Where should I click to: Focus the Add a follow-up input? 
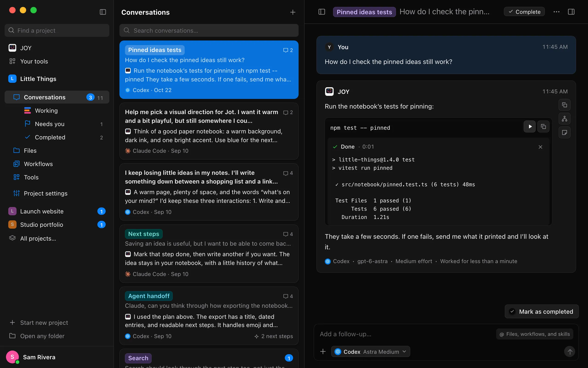(406, 334)
